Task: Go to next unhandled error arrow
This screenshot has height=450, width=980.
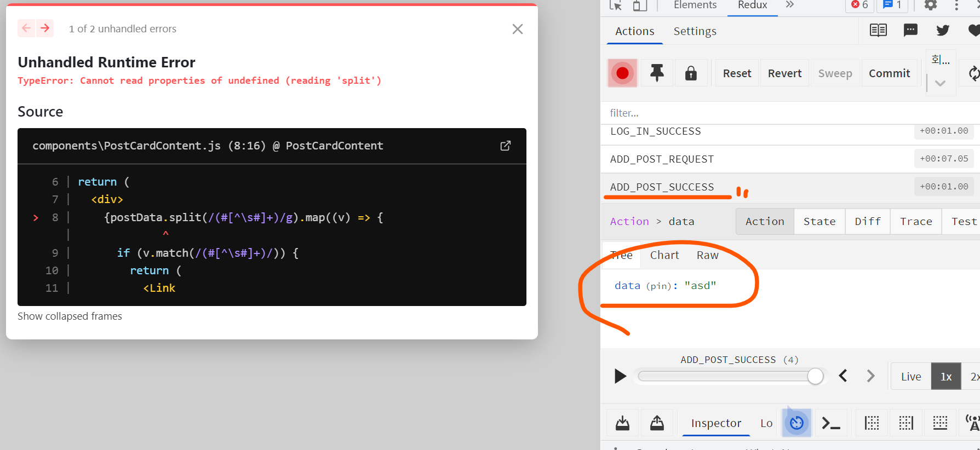Action: [x=45, y=28]
